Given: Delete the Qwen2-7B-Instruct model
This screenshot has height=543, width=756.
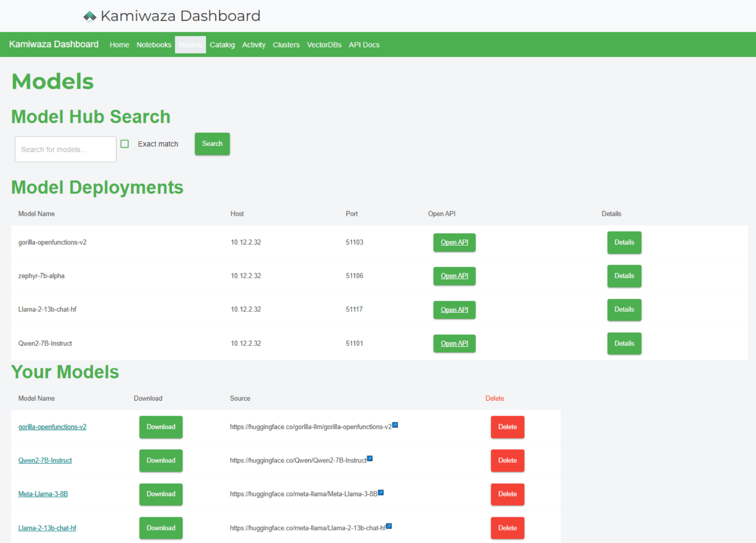Looking at the screenshot, I should coord(507,461).
